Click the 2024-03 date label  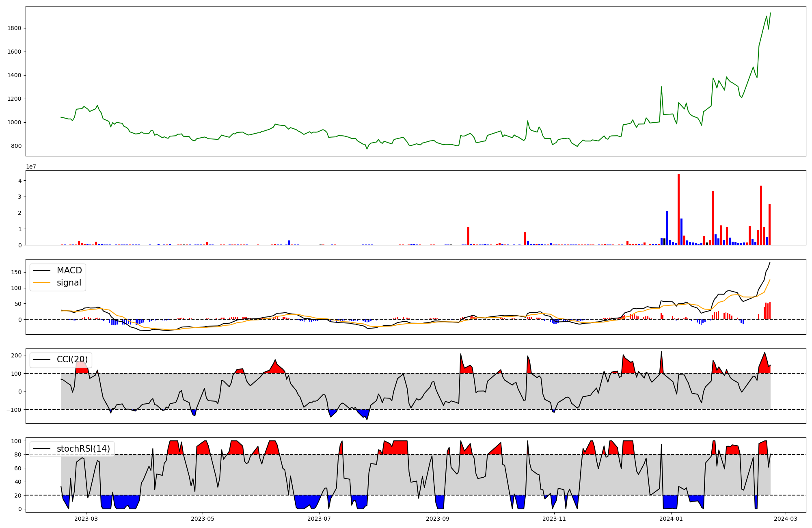(x=786, y=519)
